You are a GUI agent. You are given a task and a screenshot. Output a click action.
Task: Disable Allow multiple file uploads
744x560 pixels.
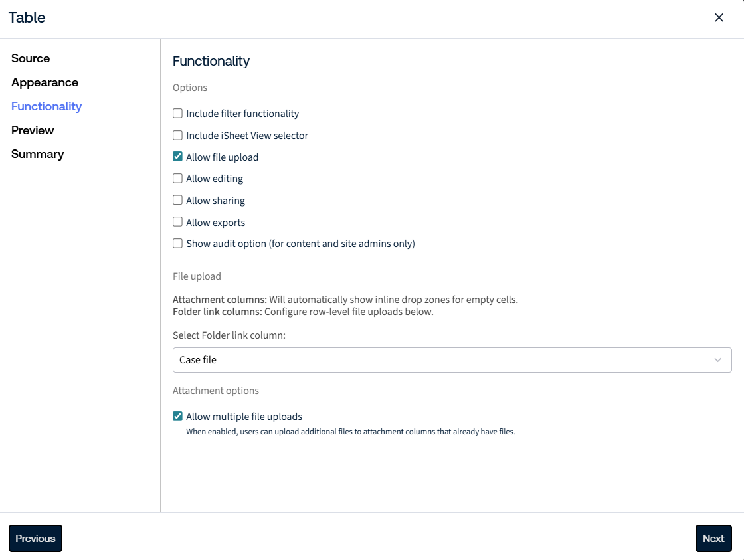click(x=177, y=417)
